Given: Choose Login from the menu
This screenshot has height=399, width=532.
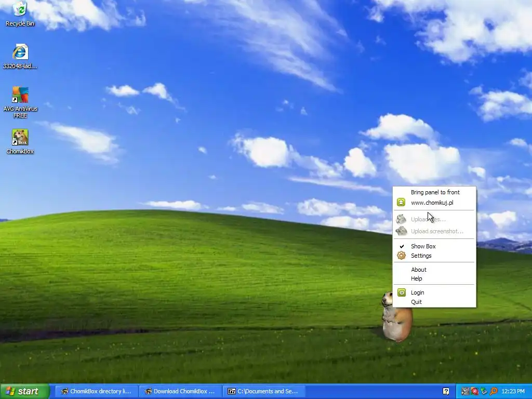Looking at the screenshot, I should 435,292.
